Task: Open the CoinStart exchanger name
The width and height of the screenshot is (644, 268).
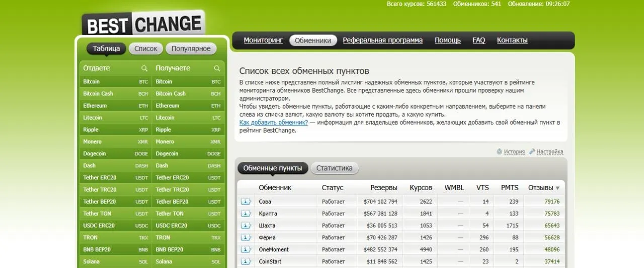Action: [270, 261]
